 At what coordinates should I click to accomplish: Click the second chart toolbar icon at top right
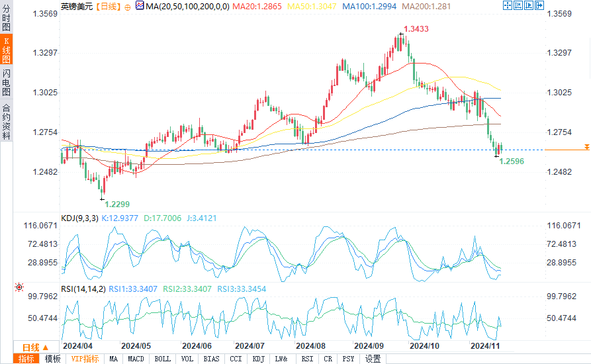point(518,5)
